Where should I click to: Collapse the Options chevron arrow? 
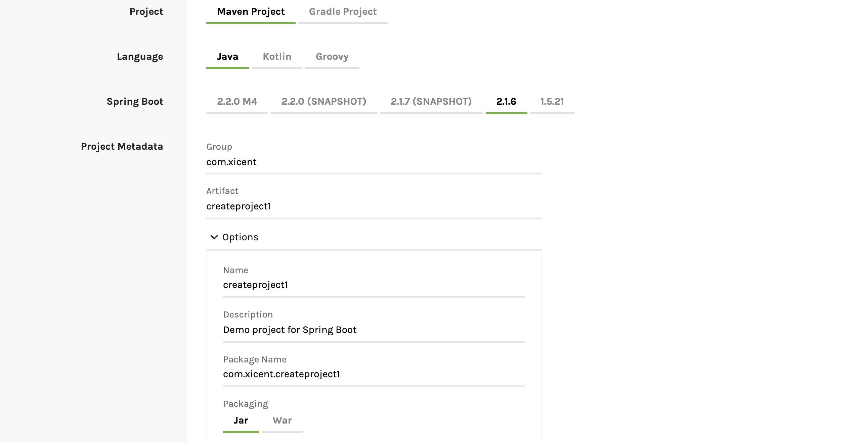tap(214, 237)
